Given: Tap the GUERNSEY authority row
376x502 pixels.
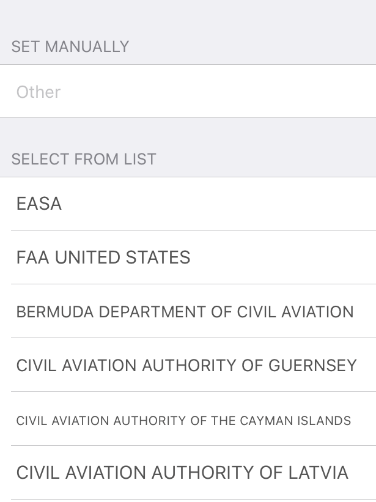Looking at the screenshot, I should coord(188,365).
